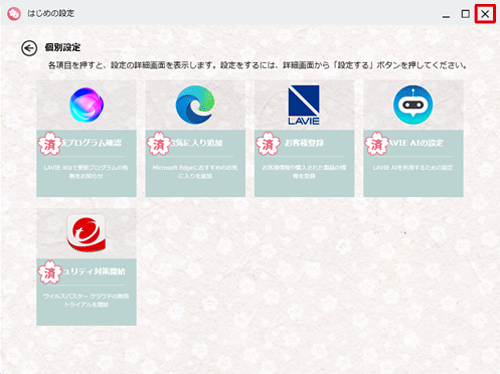
Task: Select the お客様登録 tile title
Action: pos(304,143)
